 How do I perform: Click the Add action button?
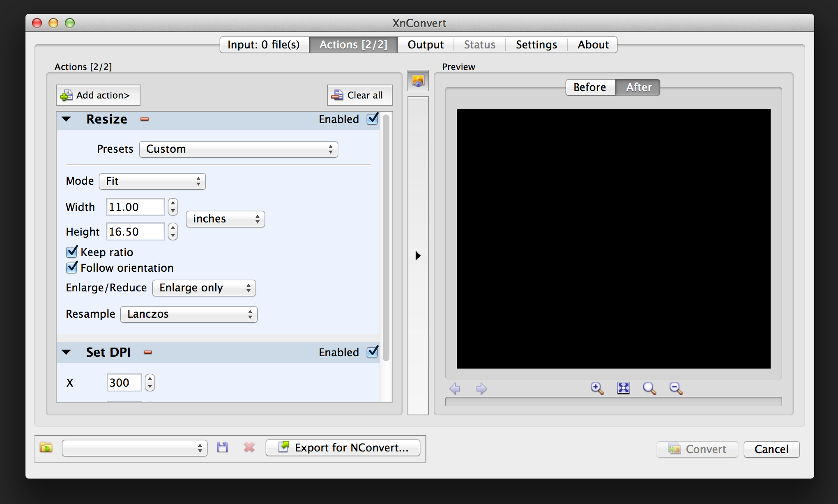[x=98, y=95]
